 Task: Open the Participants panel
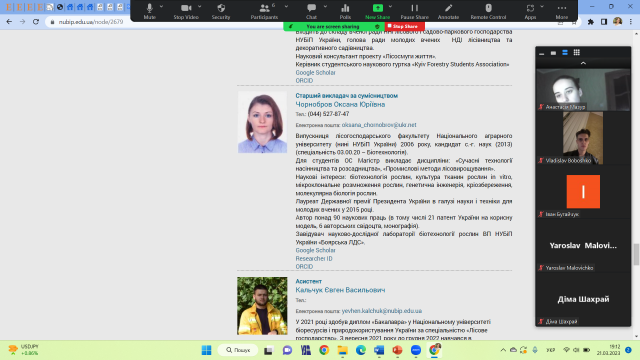coord(264,11)
